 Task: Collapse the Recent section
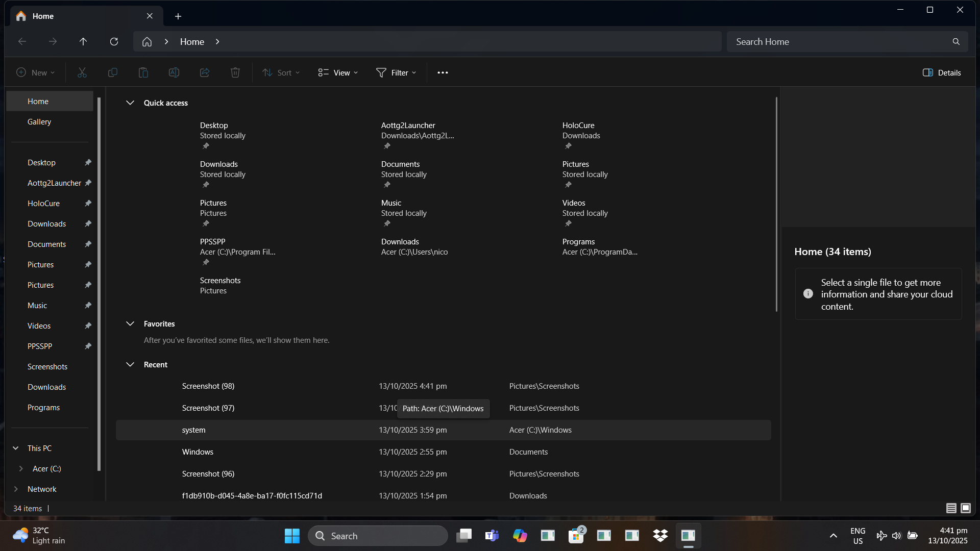coord(130,364)
